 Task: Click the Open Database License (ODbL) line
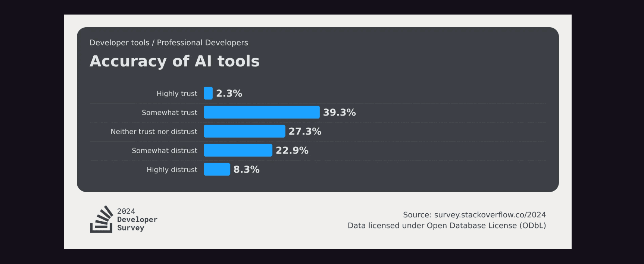click(447, 226)
